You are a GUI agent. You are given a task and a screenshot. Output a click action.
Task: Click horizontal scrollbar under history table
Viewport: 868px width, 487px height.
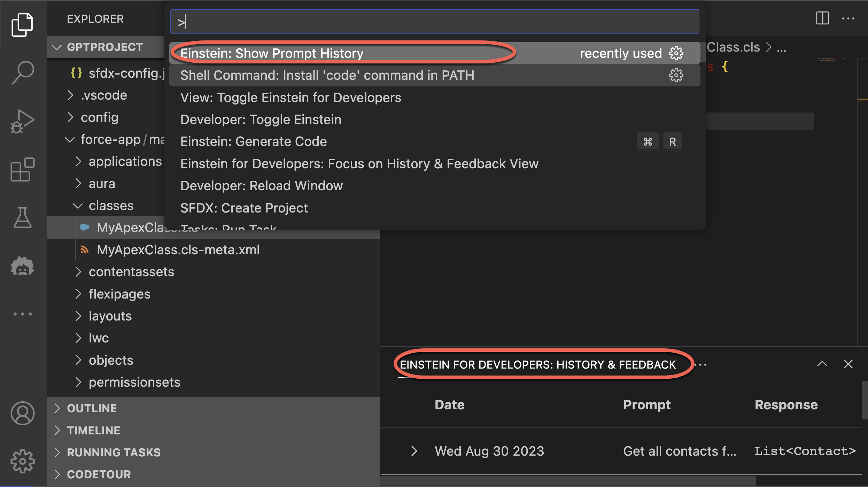pyautogui.click(x=568, y=481)
